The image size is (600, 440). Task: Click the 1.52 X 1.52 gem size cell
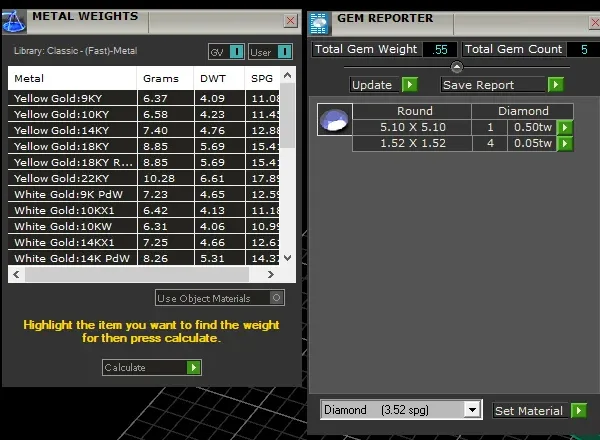point(412,143)
